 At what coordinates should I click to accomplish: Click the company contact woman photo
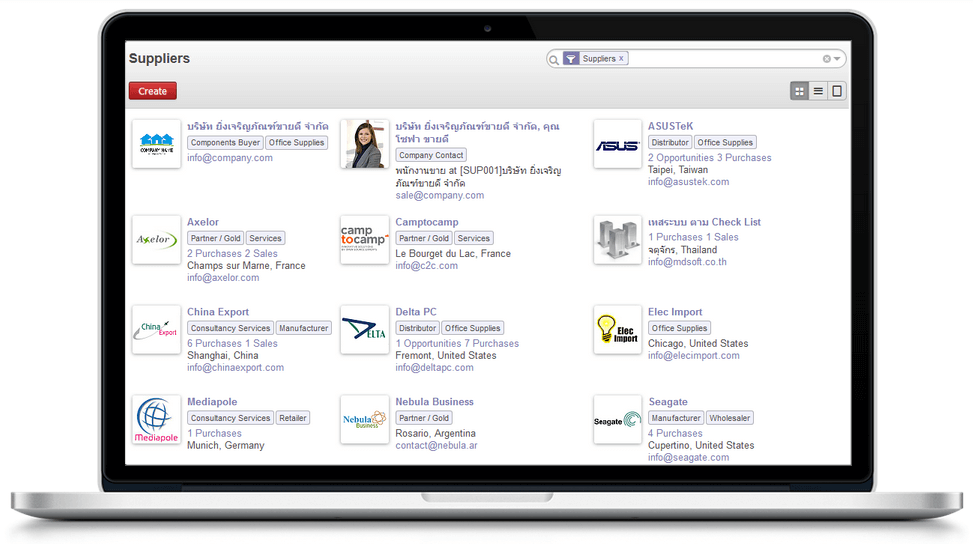point(365,144)
